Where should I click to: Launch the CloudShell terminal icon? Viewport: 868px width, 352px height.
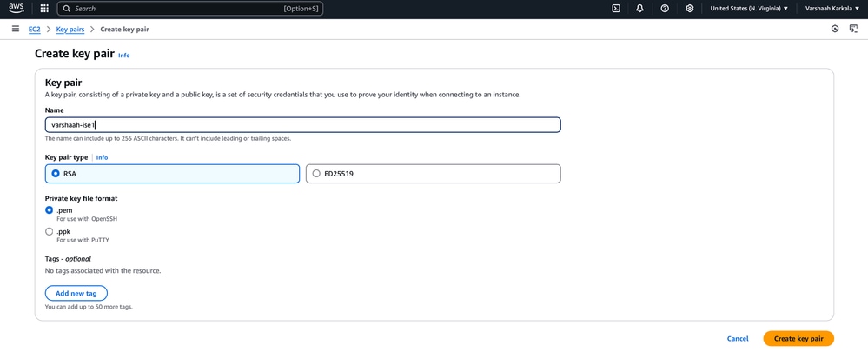[616, 9]
